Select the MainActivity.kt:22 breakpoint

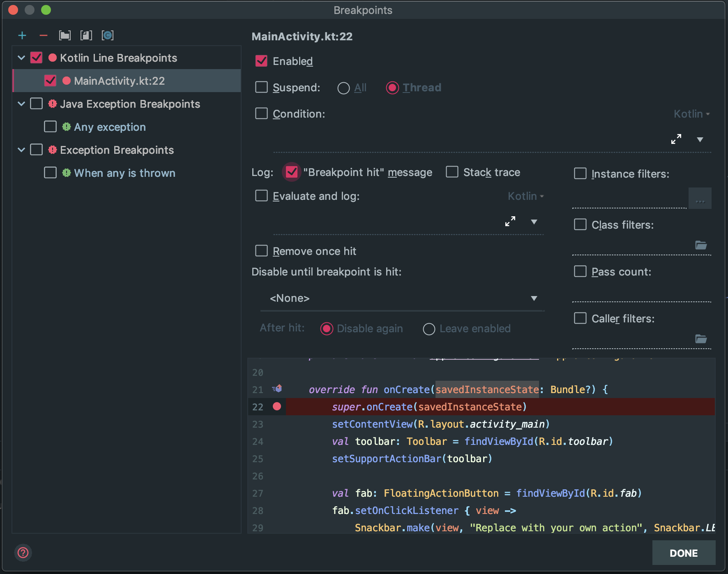119,81
